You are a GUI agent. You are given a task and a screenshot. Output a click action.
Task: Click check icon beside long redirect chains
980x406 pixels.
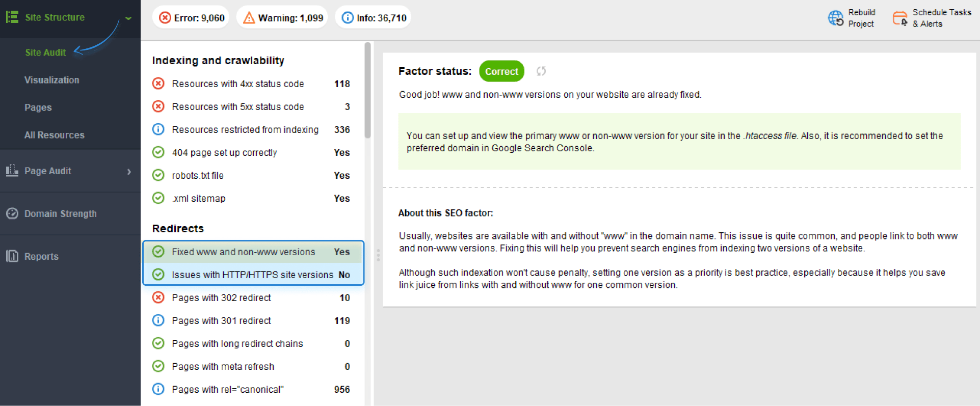[x=158, y=343]
